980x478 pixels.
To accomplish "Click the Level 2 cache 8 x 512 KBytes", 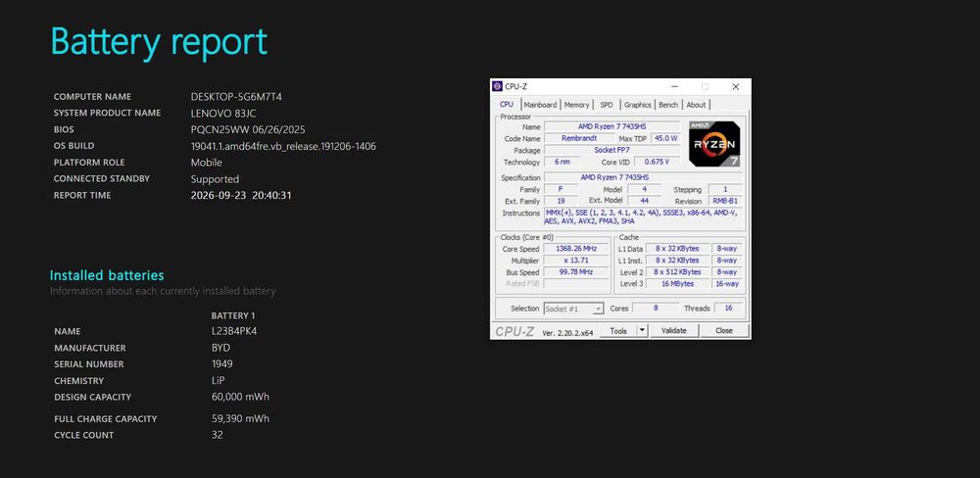I will tap(677, 272).
